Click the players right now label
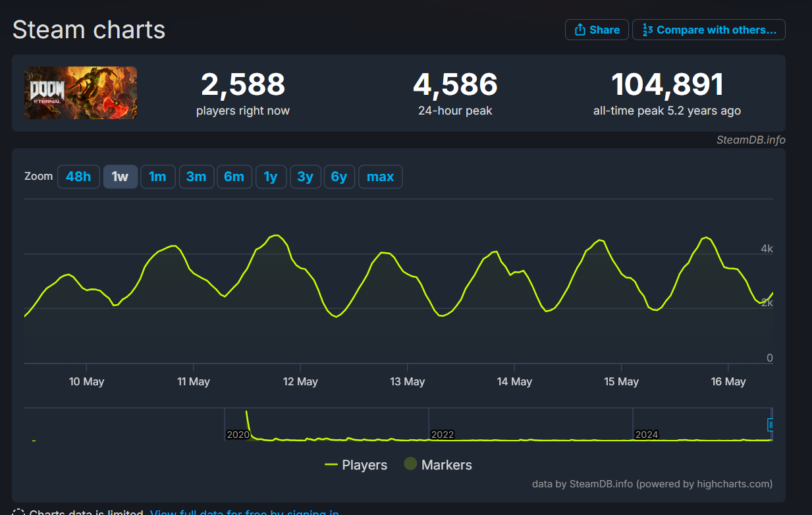Image resolution: width=812 pixels, height=515 pixels. [243, 111]
